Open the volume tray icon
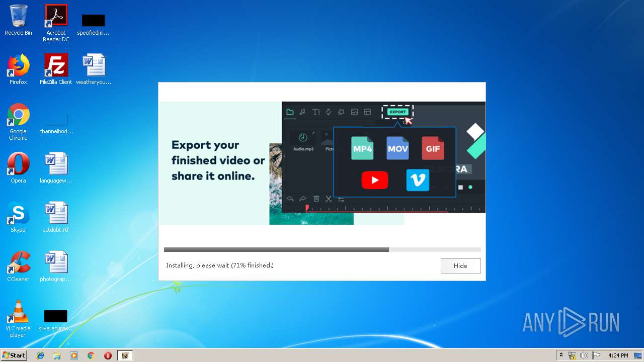This screenshot has width=644, height=362. click(584, 355)
